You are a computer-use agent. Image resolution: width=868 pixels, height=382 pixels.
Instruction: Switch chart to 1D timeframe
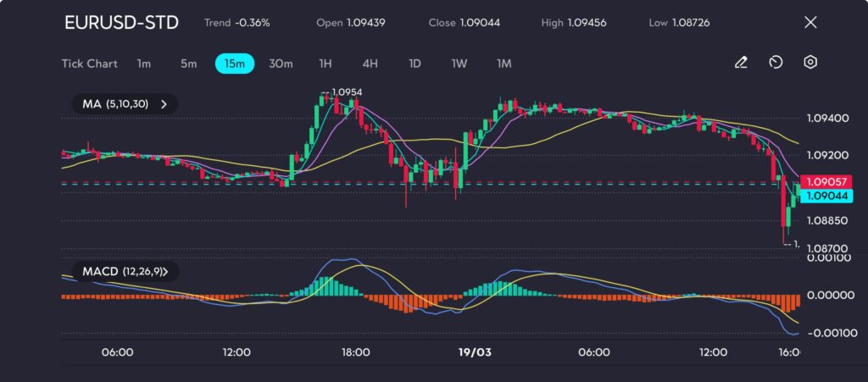pyautogui.click(x=415, y=64)
